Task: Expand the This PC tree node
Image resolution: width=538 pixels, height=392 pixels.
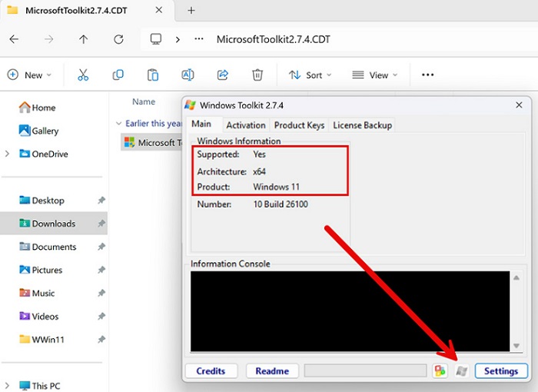Action: [7, 386]
